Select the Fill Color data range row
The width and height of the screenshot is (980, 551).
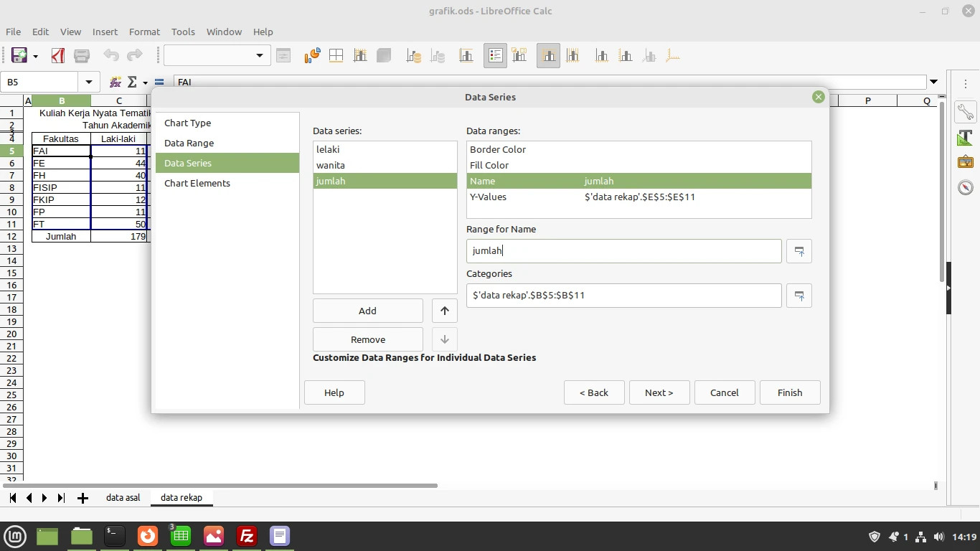coord(639,165)
